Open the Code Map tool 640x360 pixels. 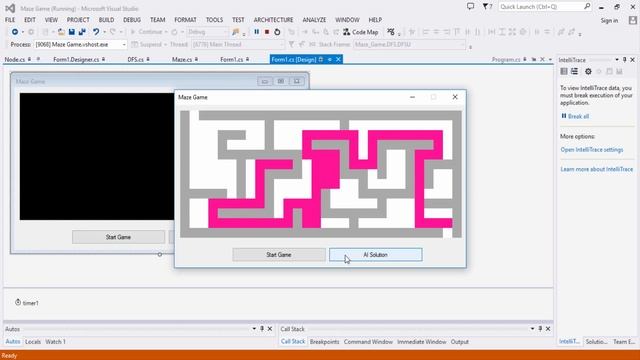(x=361, y=32)
